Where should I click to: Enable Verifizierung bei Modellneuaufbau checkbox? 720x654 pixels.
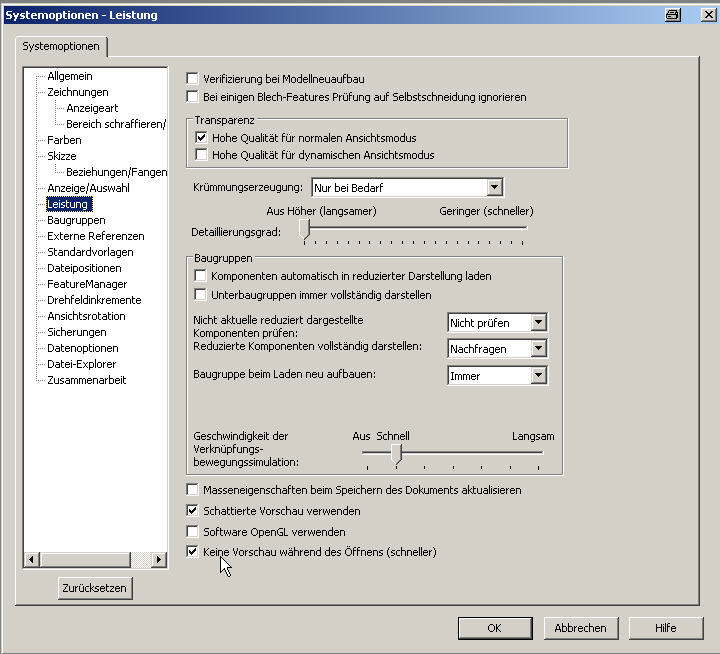click(192, 79)
